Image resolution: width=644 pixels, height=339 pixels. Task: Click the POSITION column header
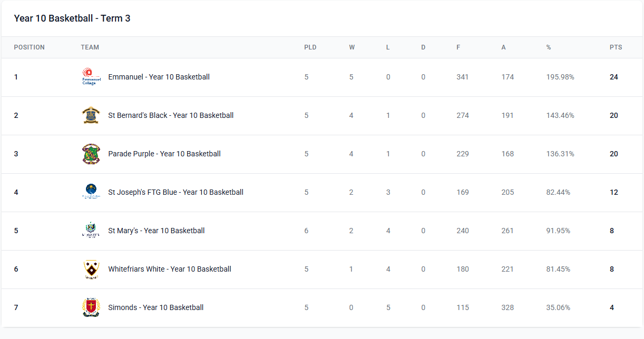point(29,47)
